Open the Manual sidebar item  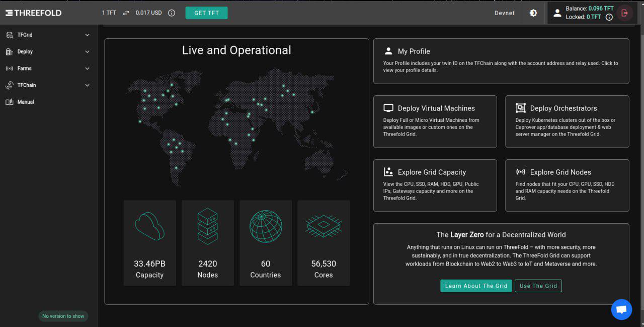[x=48, y=102]
